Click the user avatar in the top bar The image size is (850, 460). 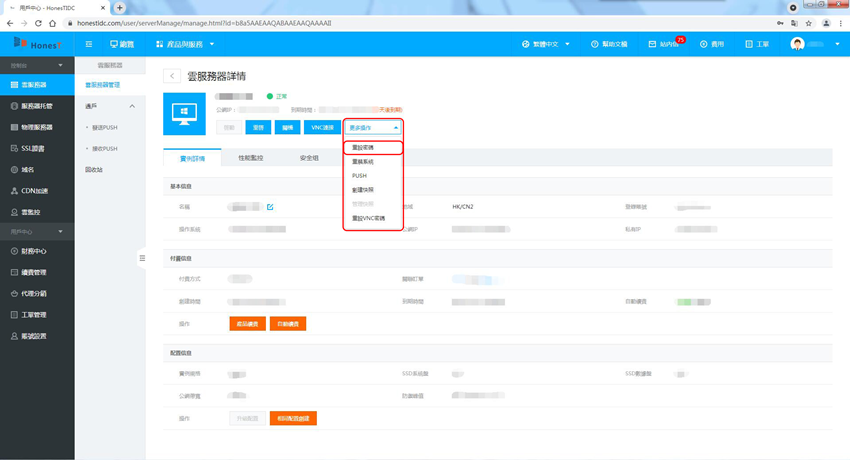[797, 44]
